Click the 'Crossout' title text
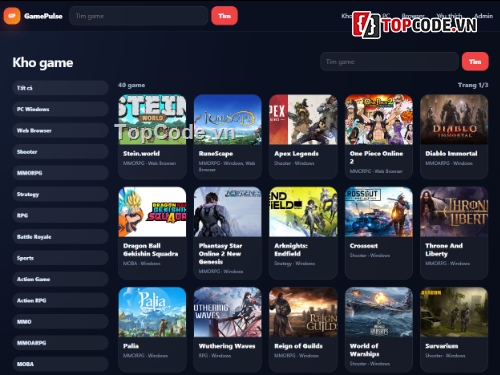Viewport: 500px width, 375px height. pyautogui.click(x=364, y=246)
